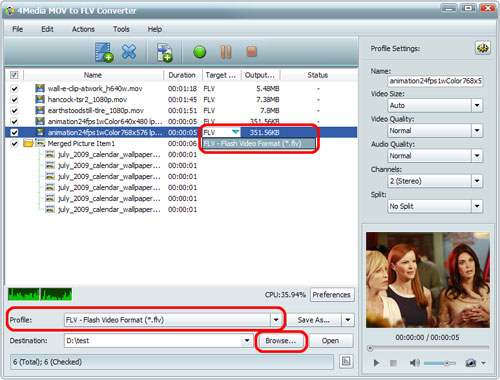Open the Help menu

(155, 29)
